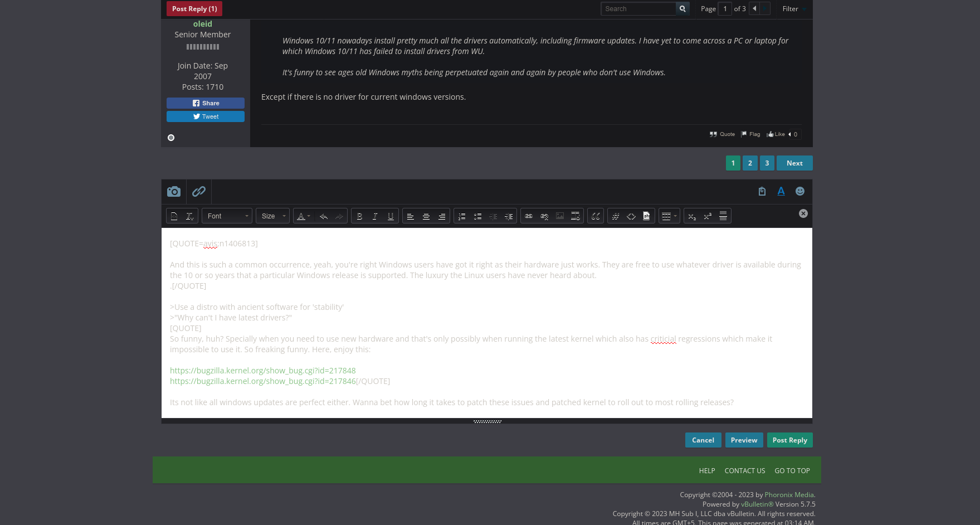Viewport: 980px width, 525px height.
Task: Open the Size dropdown
Action: [272, 216]
